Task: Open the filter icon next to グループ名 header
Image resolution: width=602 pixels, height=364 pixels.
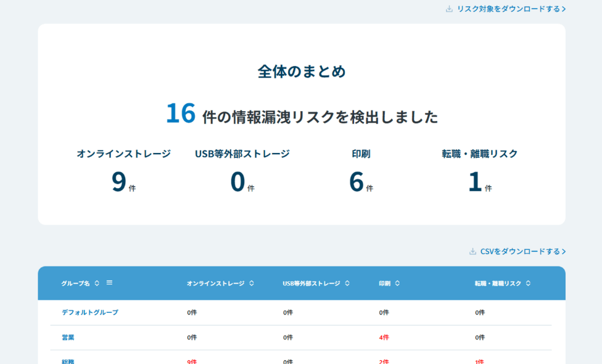Action: pyautogui.click(x=109, y=283)
